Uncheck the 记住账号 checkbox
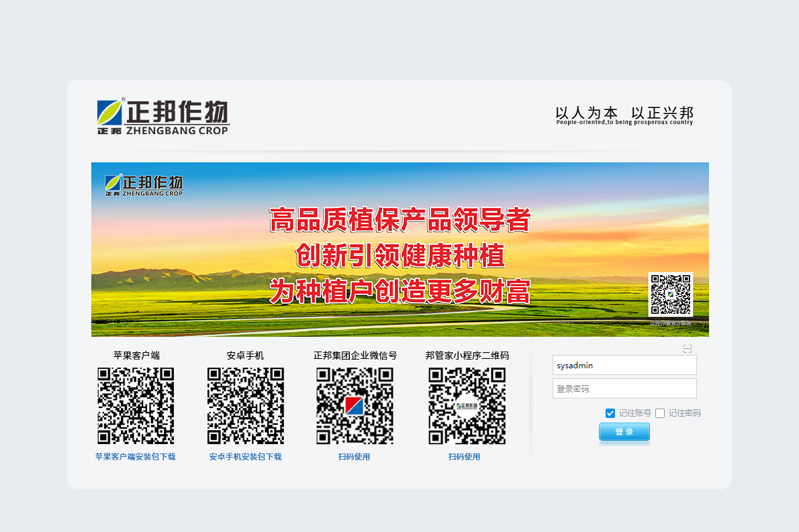Viewport: 799px width, 532px height. 610,413
